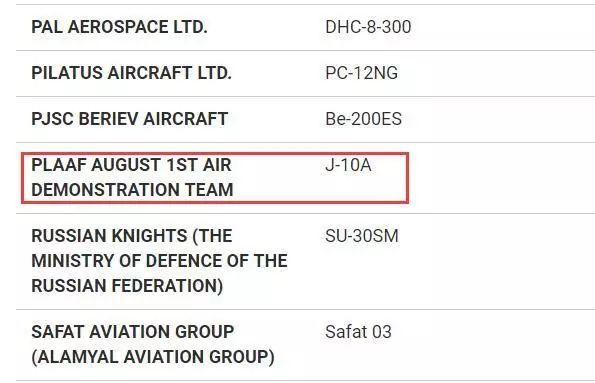Click the (ALAMYAL AVIATION GROUP) text line

point(153,357)
